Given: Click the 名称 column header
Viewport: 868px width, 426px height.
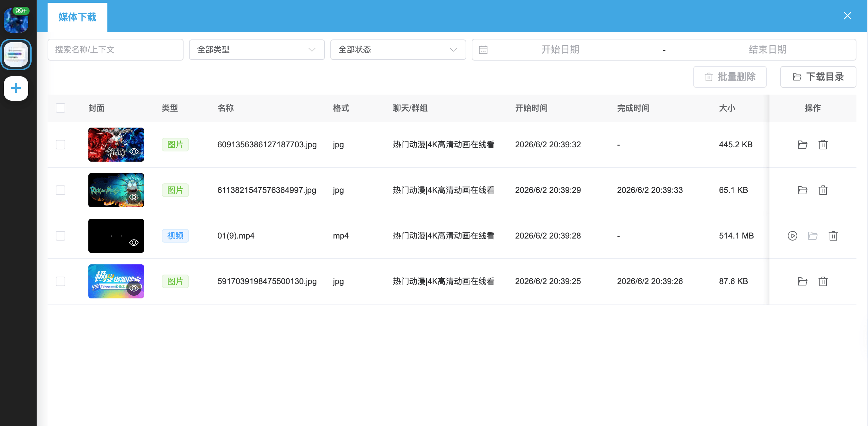Looking at the screenshot, I should [226, 108].
